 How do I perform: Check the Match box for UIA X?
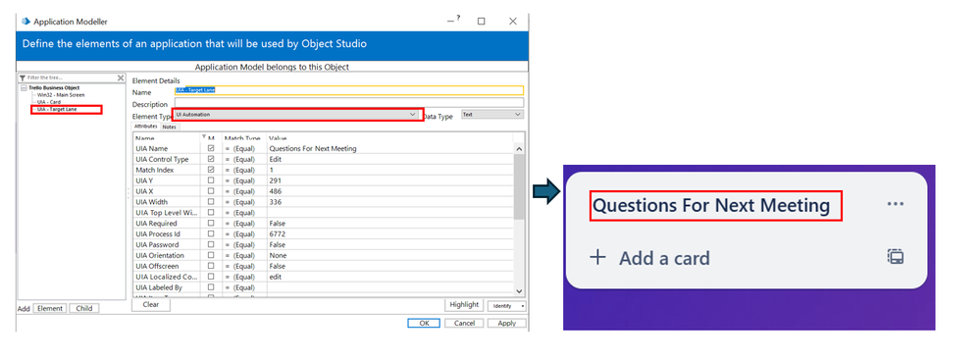tap(211, 191)
